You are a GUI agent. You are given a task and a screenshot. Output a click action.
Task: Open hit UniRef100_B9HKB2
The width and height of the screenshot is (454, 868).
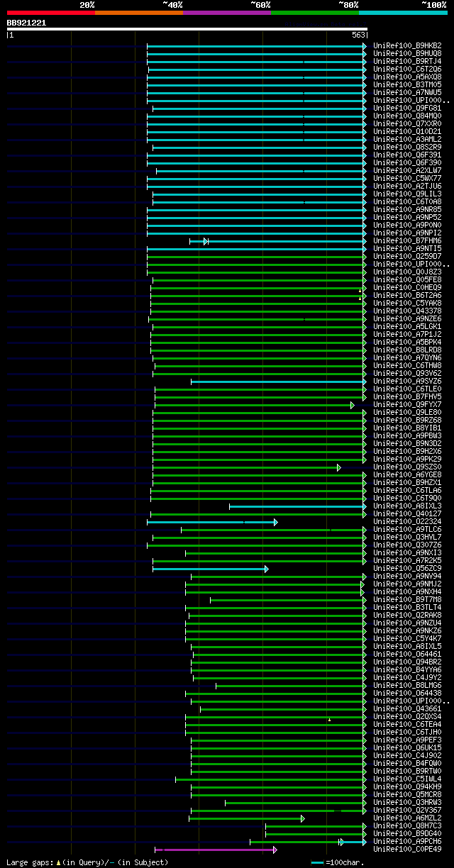(408, 46)
